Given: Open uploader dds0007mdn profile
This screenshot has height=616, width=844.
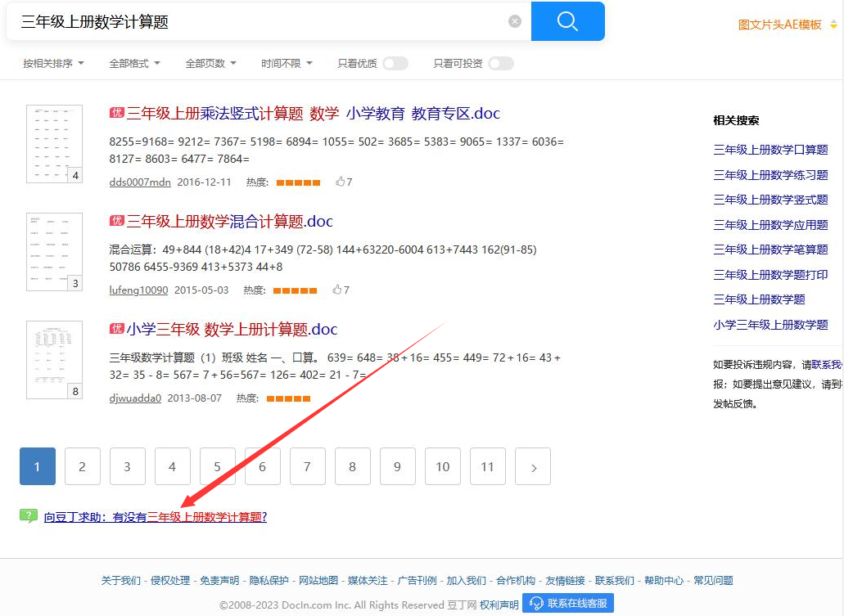Looking at the screenshot, I should [x=140, y=182].
